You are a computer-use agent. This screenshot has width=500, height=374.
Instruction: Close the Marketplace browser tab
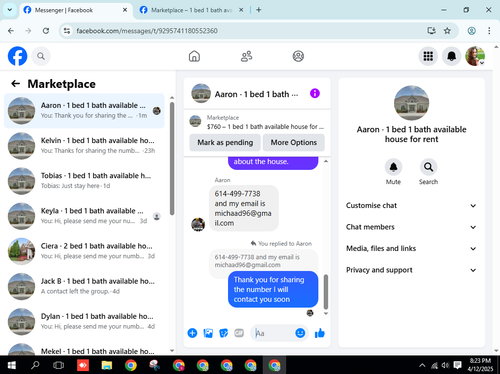pos(241,10)
